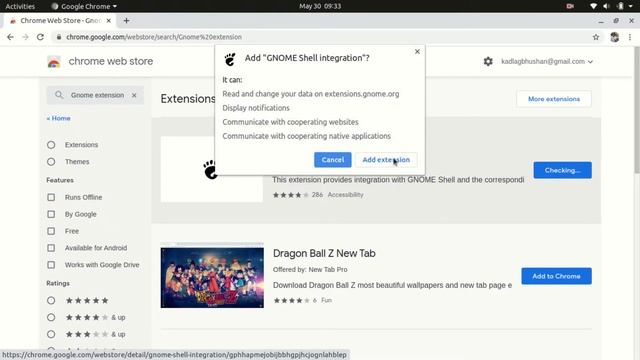Open the clock calendar menu

click(320, 6)
